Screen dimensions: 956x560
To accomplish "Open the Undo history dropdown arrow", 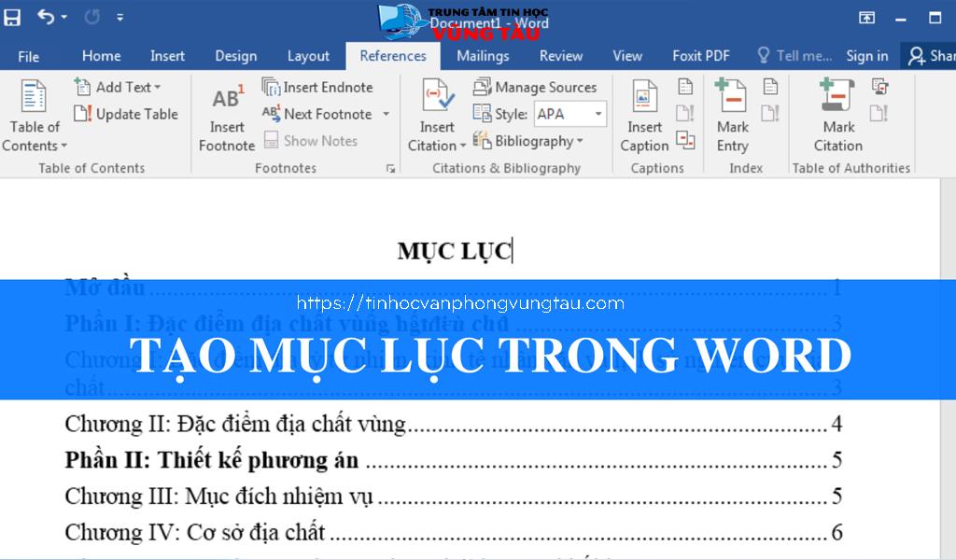I will 64,17.
